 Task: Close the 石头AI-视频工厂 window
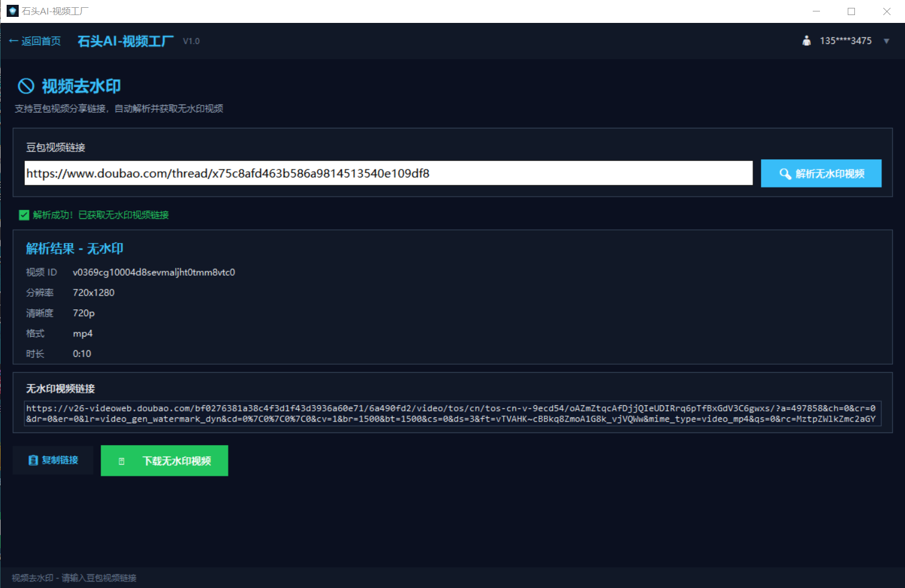886,11
